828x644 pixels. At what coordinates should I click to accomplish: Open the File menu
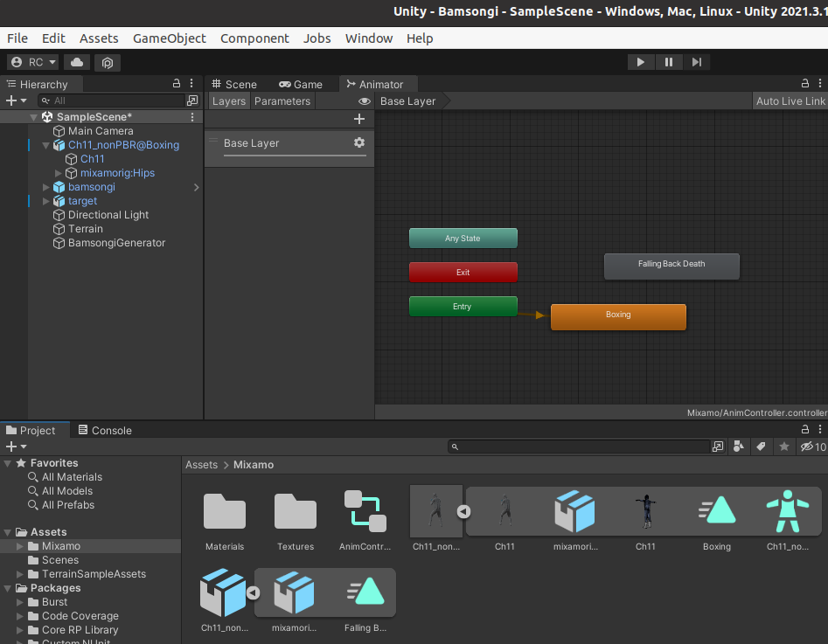tap(17, 38)
